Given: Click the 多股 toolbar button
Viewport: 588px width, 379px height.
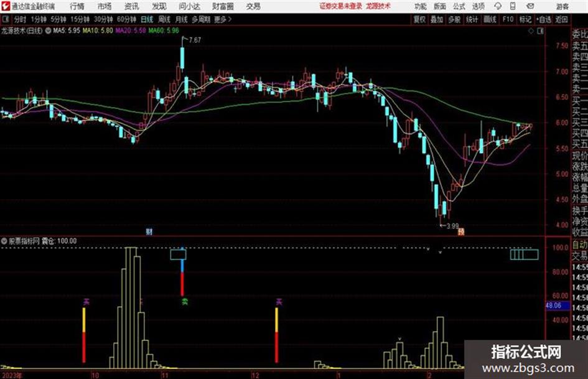Looking at the screenshot, I should 454,19.
